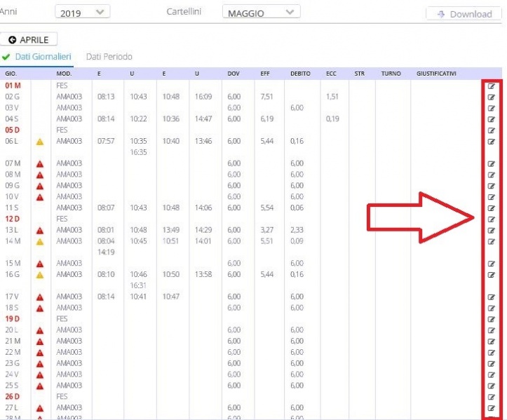Select the Dati Giornalieri tab
507x420 pixels.
[x=42, y=57]
